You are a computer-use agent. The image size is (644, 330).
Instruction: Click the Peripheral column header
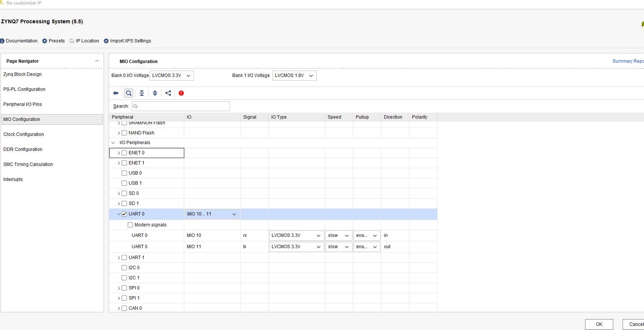[147, 117]
